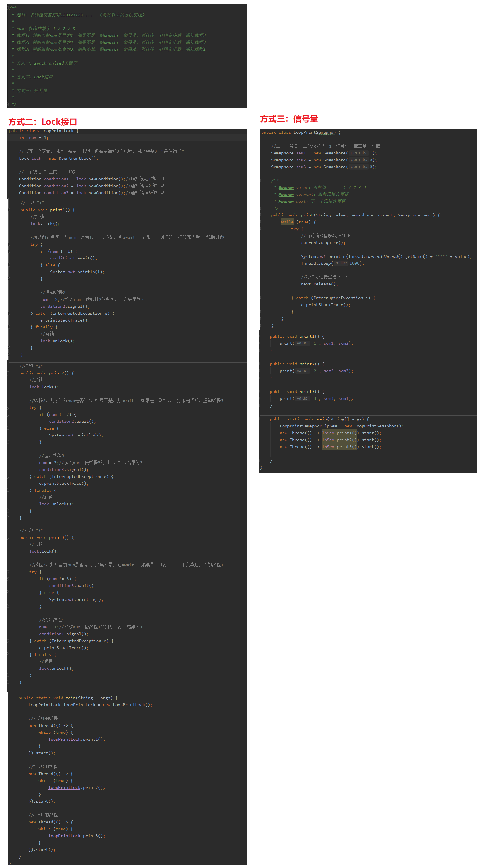Click ReentrantLock() in the lock declaration
Viewport: 485px width, 868px height.
[78, 158]
